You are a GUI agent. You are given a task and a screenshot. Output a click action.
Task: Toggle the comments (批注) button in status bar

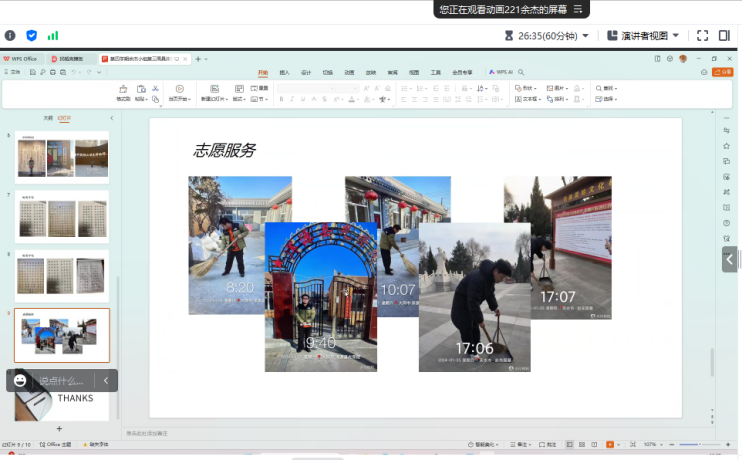(549, 444)
